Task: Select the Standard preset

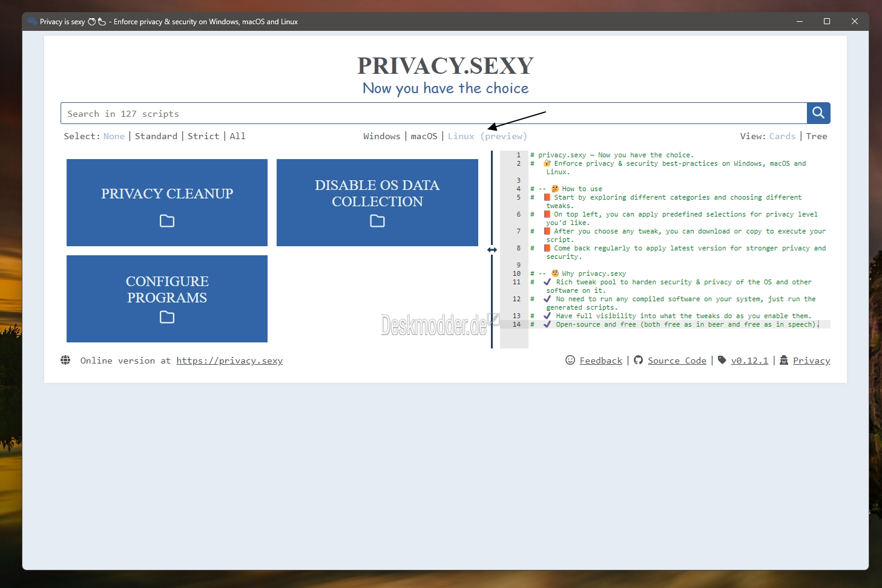Action: click(156, 136)
